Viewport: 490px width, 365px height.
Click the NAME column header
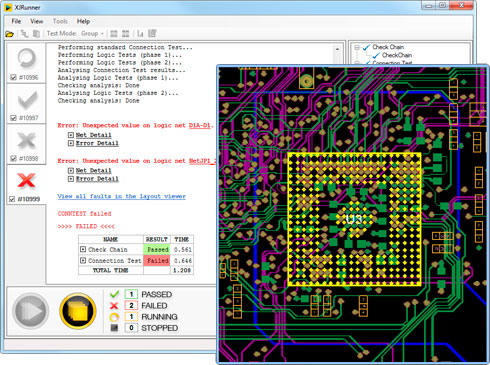pos(111,239)
